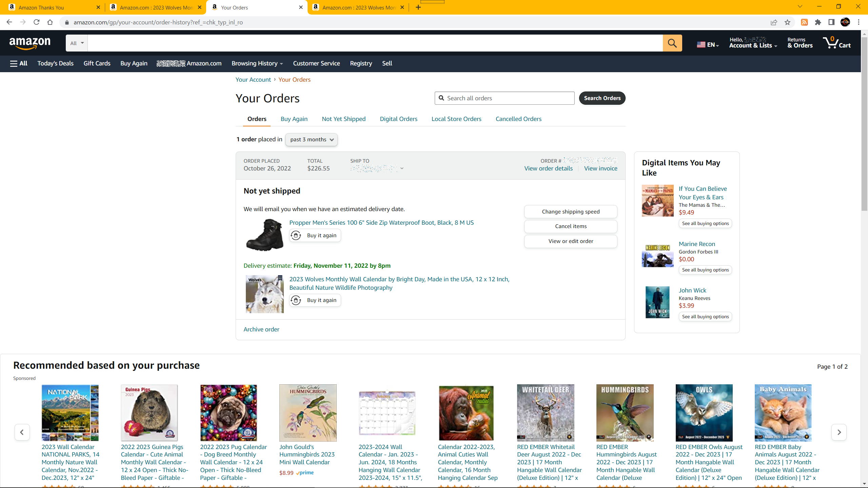Open the EN language selector
Image resolution: width=868 pixels, height=488 pixels.
(708, 45)
